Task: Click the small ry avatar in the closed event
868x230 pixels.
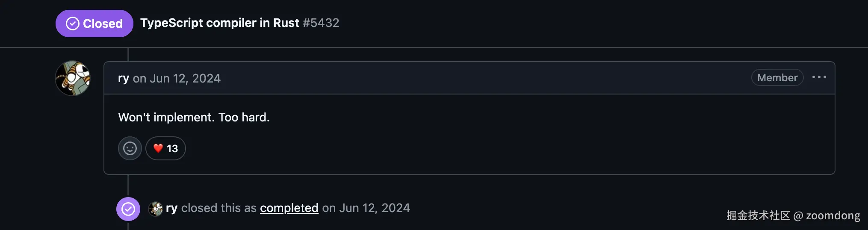Action: tap(155, 209)
